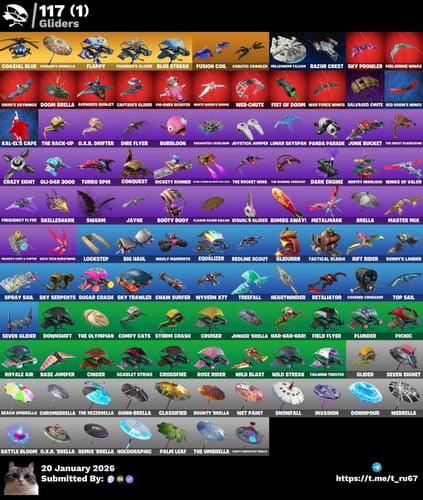This screenshot has width=423, height=500.
Task: Click the Storm Crash glider
Action: [x=173, y=321]
